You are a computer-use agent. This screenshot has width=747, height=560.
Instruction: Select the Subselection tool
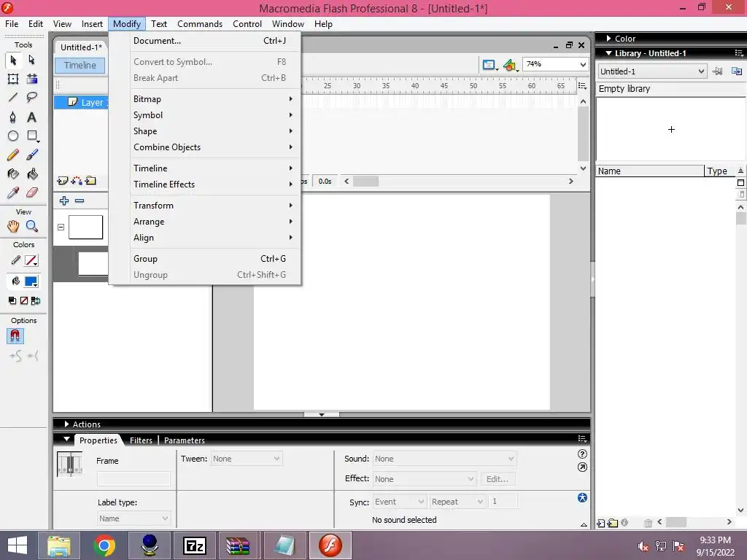(x=32, y=60)
